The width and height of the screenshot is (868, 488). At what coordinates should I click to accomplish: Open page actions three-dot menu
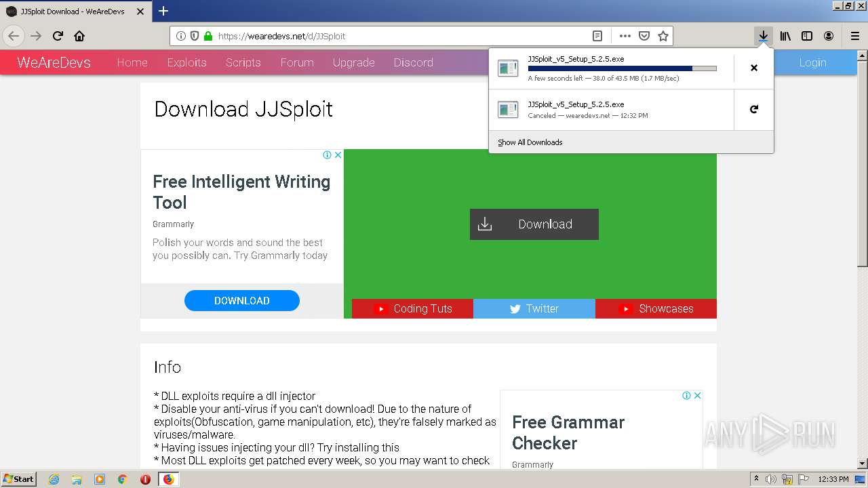(x=625, y=36)
